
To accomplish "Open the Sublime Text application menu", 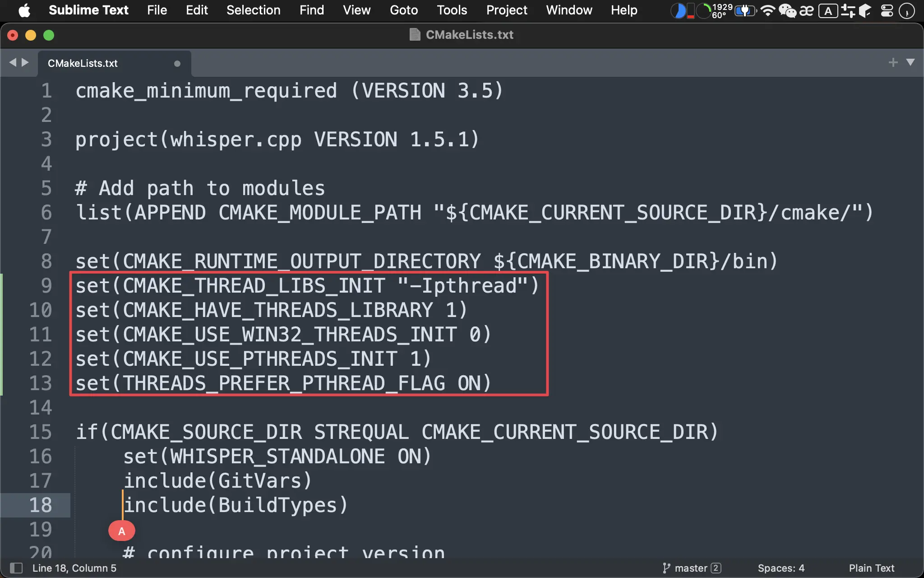I will click(88, 10).
